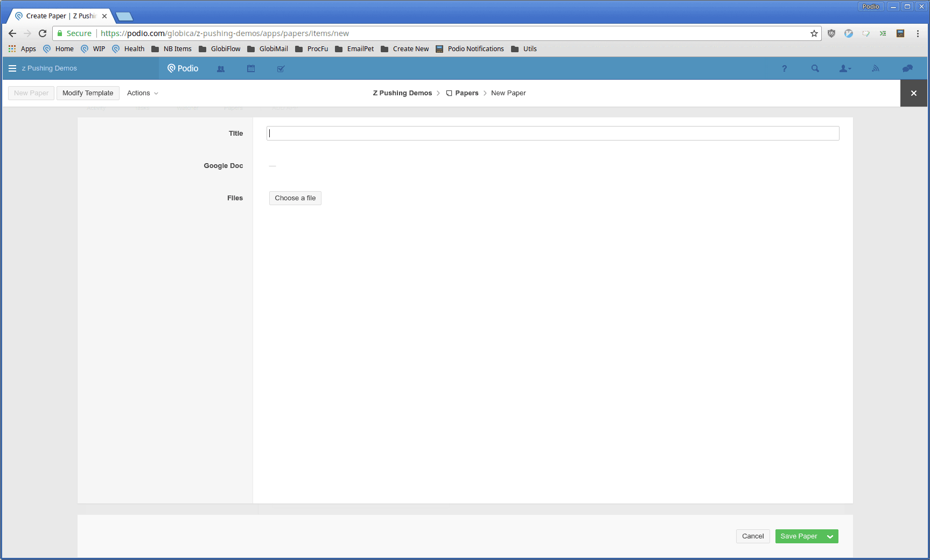Expand the Save Paper dropdown arrow
930x560 pixels.
830,536
